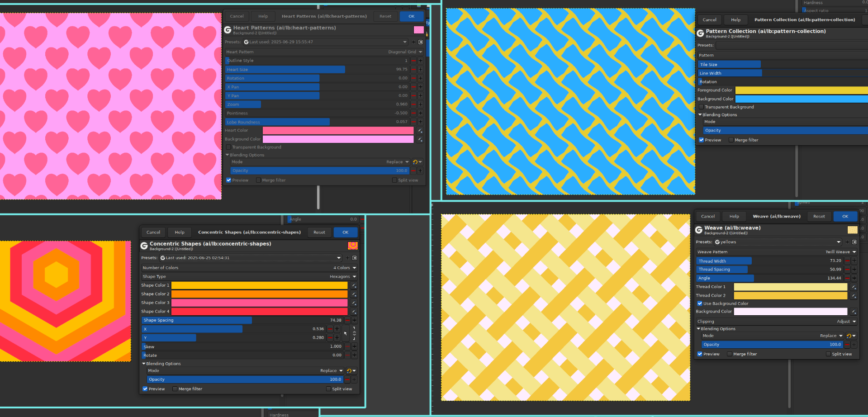The height and width of the screenshot is (417, 868).
Task: Open the blend Mode dropdown in Heart Patterns
Action: point(320,162)
